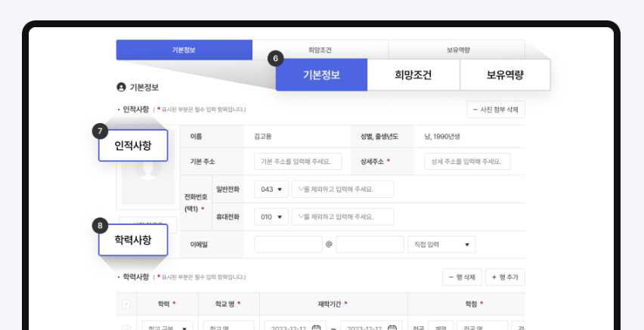644x330 pixels.
Task: Click the email ID field before @
Action: 288,244
